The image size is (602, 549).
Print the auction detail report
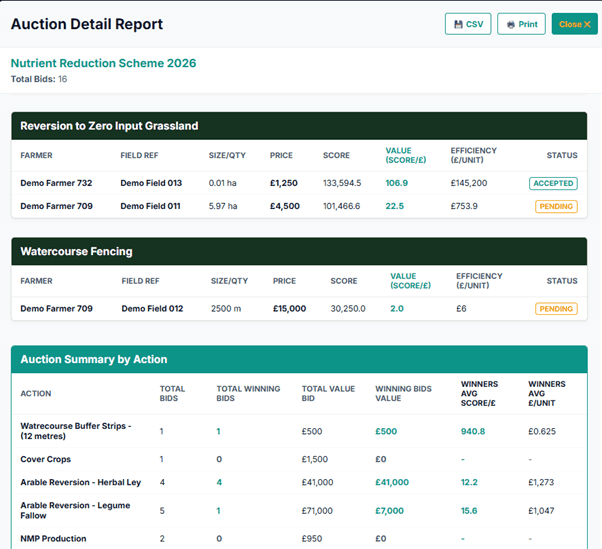click(x=521, y=24)
